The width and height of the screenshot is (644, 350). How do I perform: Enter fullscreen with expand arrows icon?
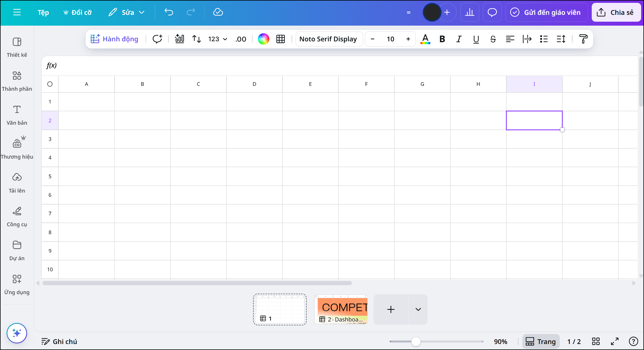point(615,341)
